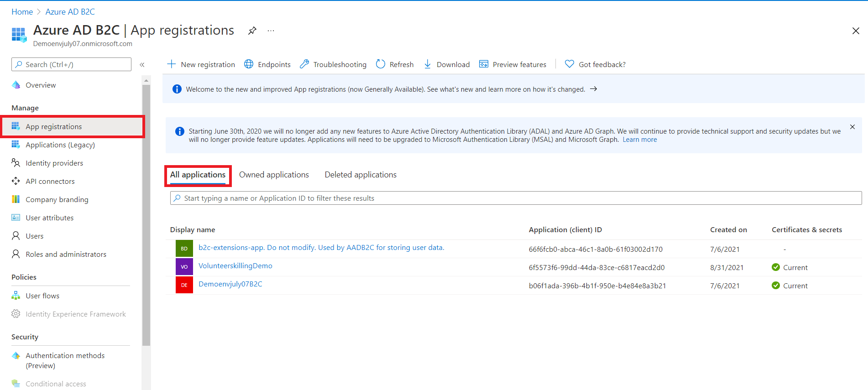Focus the application filter search box

[516, 198]
